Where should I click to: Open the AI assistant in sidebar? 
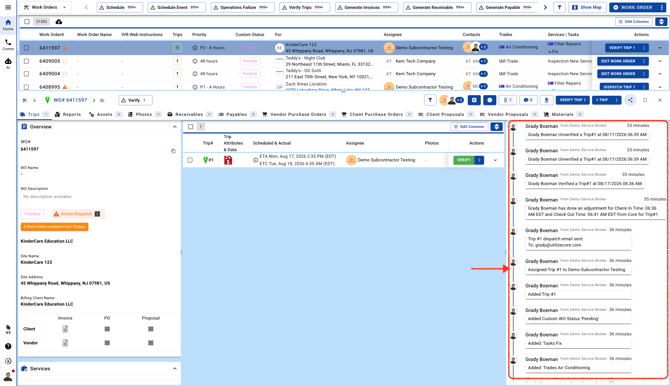pos(8,63)
